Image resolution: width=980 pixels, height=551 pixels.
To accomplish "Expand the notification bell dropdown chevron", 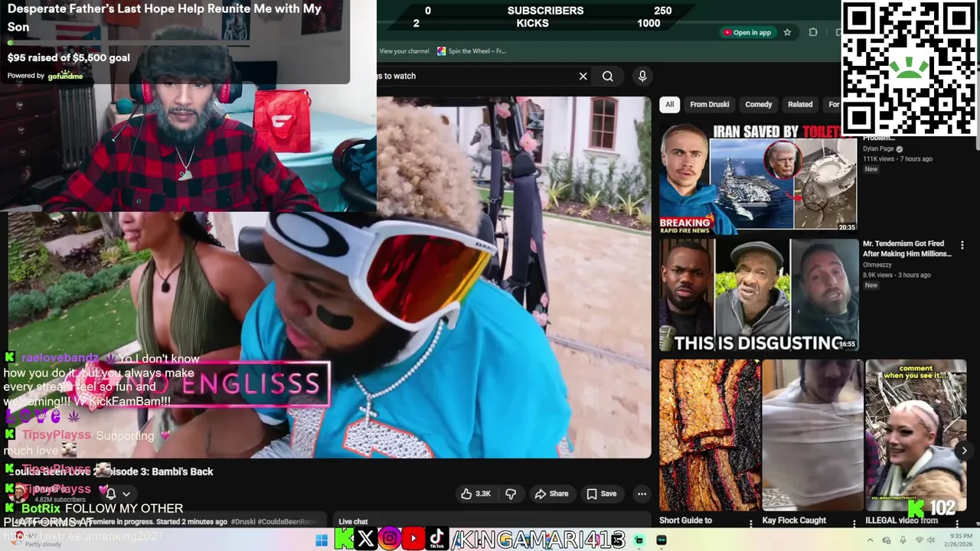I will click(126, 494).
